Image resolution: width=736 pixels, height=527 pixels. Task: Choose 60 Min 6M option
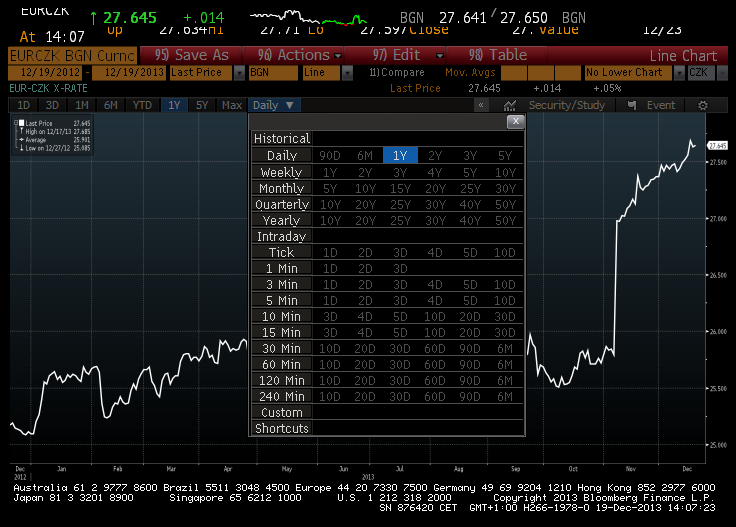click(x=505, y=364)
